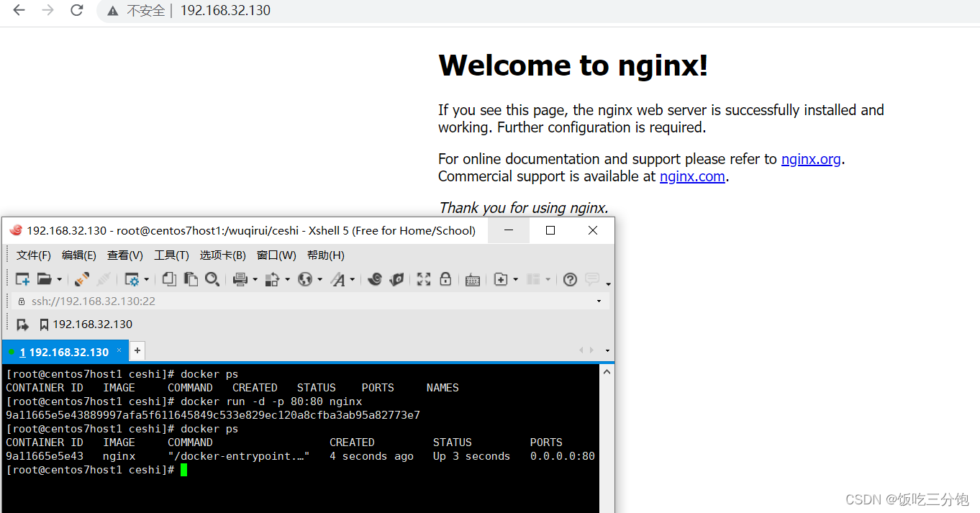Click the 'Up 3 seconds' status text
Image resolution: width=980 pixels, height=513 pixels.
471,456
